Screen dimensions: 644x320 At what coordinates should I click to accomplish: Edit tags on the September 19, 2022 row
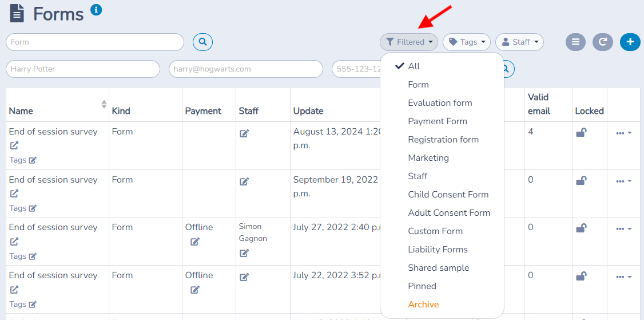coord(33,208)
